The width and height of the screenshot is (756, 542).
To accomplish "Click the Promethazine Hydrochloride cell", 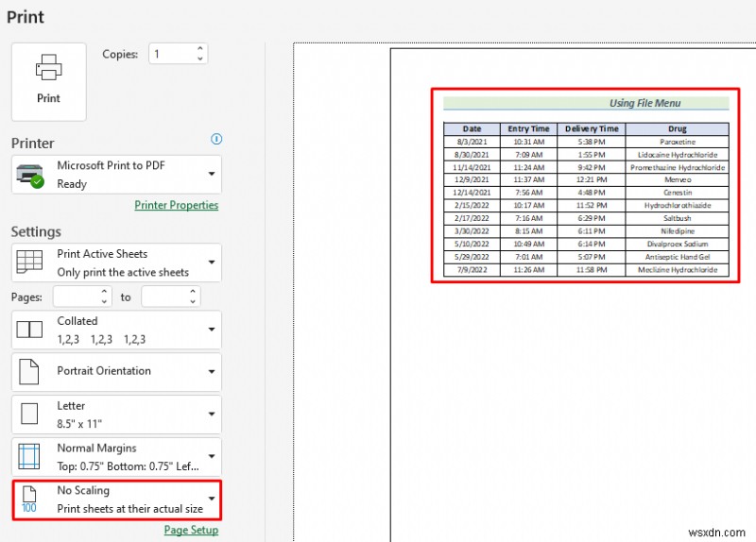I will 678,167.
